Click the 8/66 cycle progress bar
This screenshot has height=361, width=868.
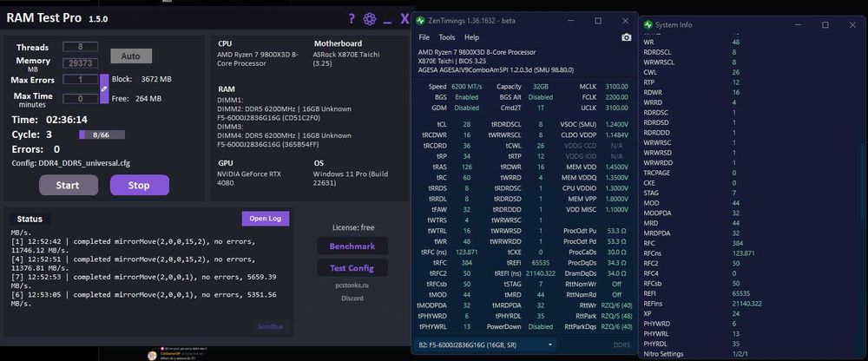click(x=102, y=135)
